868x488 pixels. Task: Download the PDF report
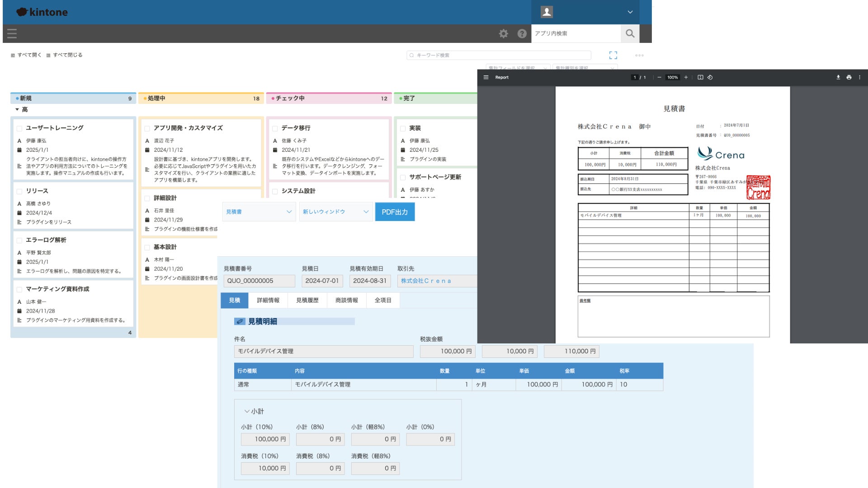click(838, 77)
